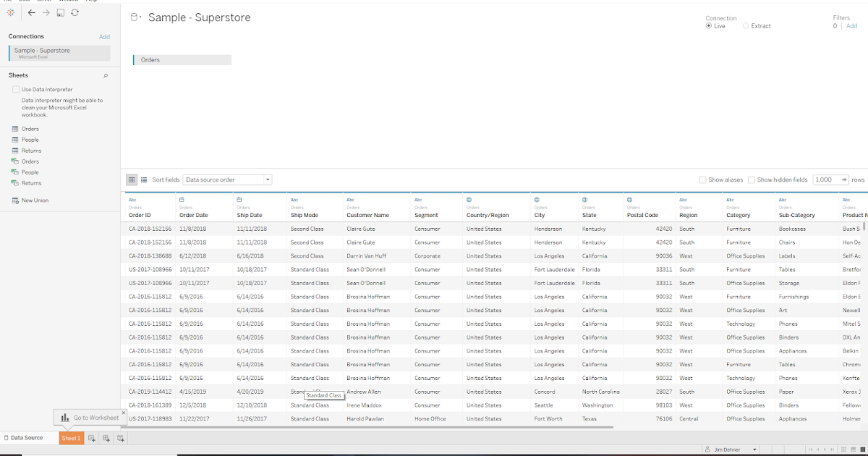Click the CA-2018-138688 order cell
This screenshot has height=456, width=868.
150,256
